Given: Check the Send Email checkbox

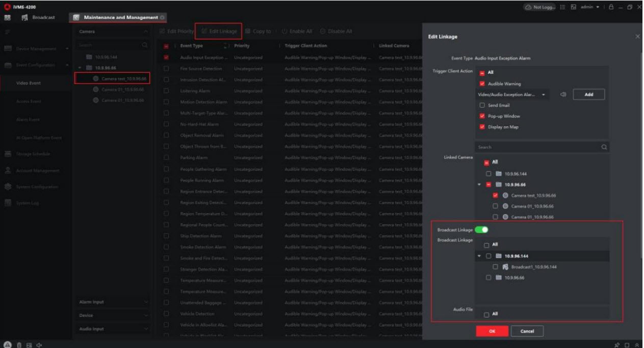Looking at the screenshot, I should coord(482,105).
